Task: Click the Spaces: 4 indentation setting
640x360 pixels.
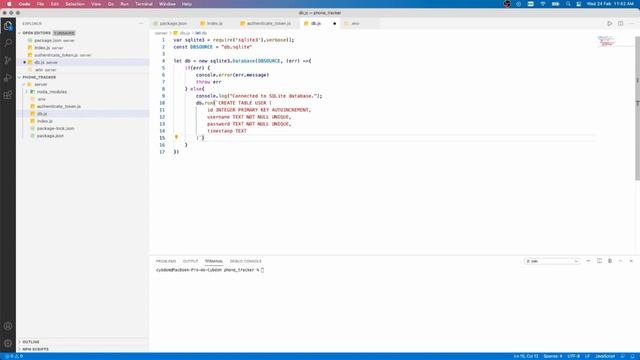Action: (x=553, y=356)
